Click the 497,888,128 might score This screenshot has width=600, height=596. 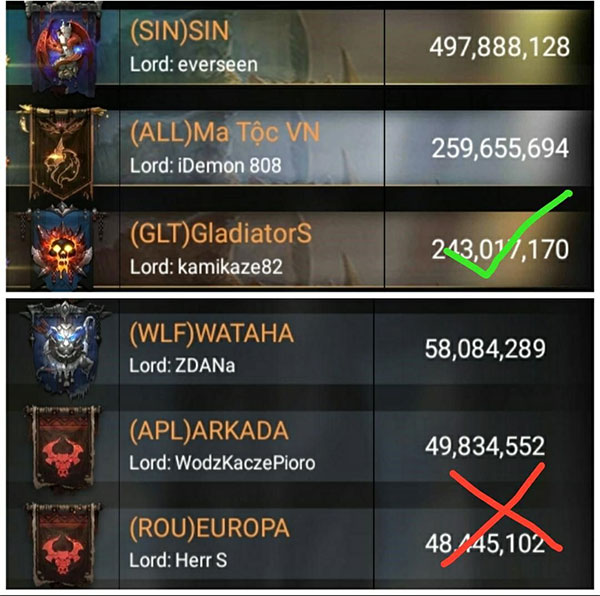(x=500, y=47)
